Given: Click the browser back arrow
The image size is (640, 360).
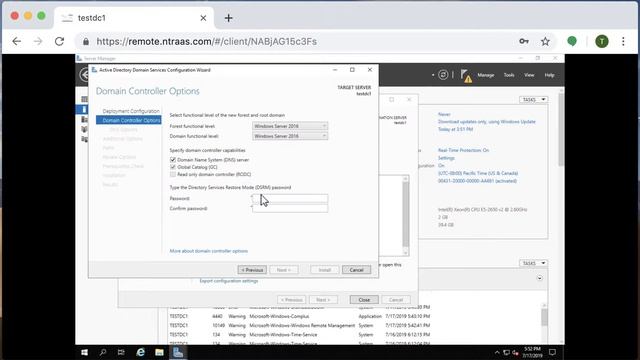Looking at the screenshot, I should (16, 41).
